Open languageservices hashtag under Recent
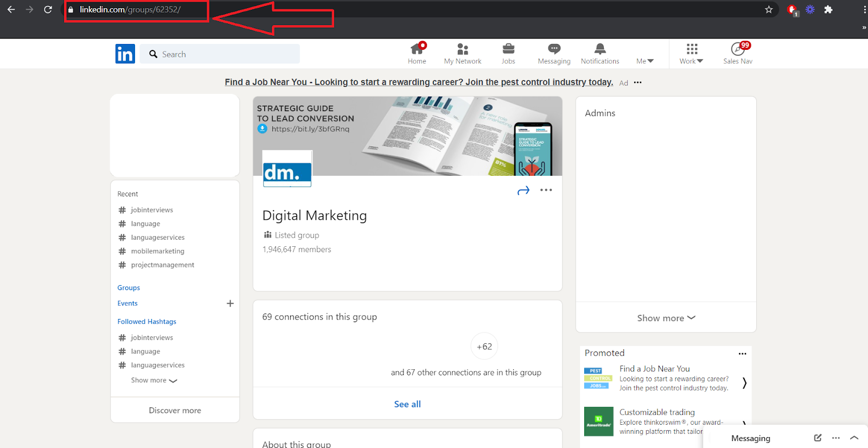 158,237
